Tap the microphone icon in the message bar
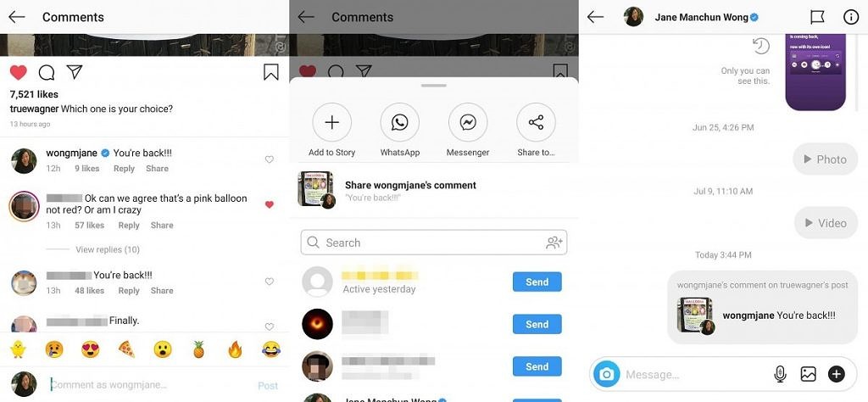 point(780,374)
